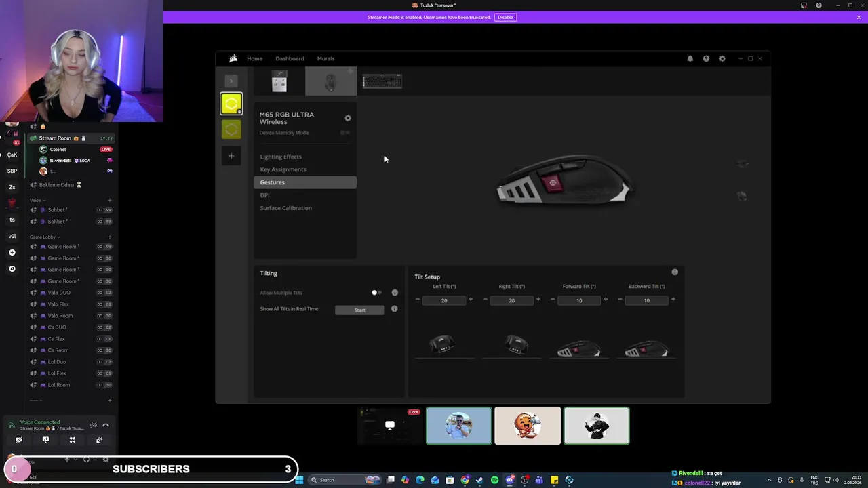Open the ÇaK server in Discord
The width and height of the screenshot is (868, 488).
(x=12, y=155)
